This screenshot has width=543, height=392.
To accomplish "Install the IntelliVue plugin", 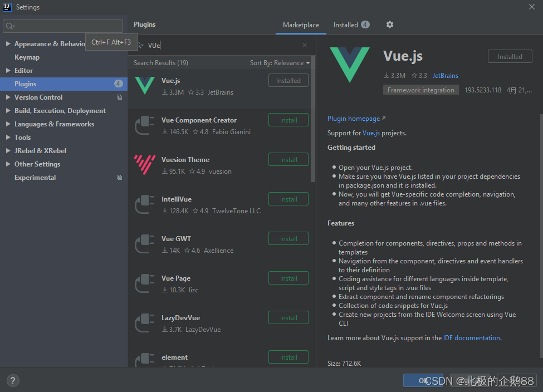I will 288,199.
